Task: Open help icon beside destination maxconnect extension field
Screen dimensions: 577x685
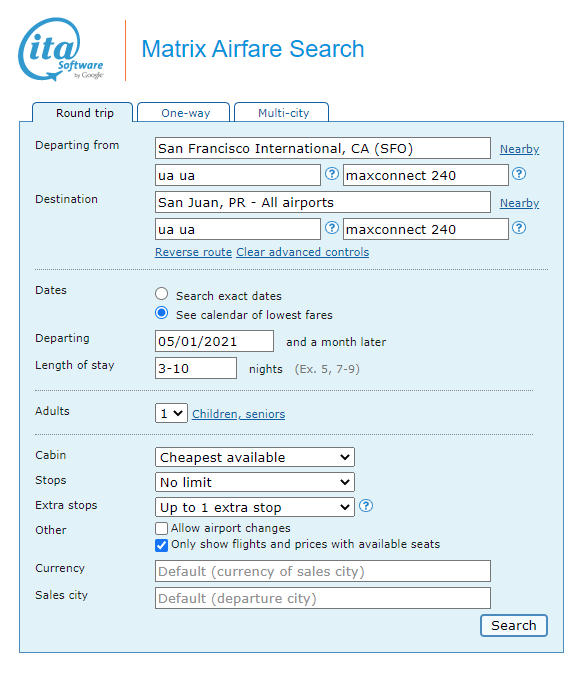Action: point(519,228)
